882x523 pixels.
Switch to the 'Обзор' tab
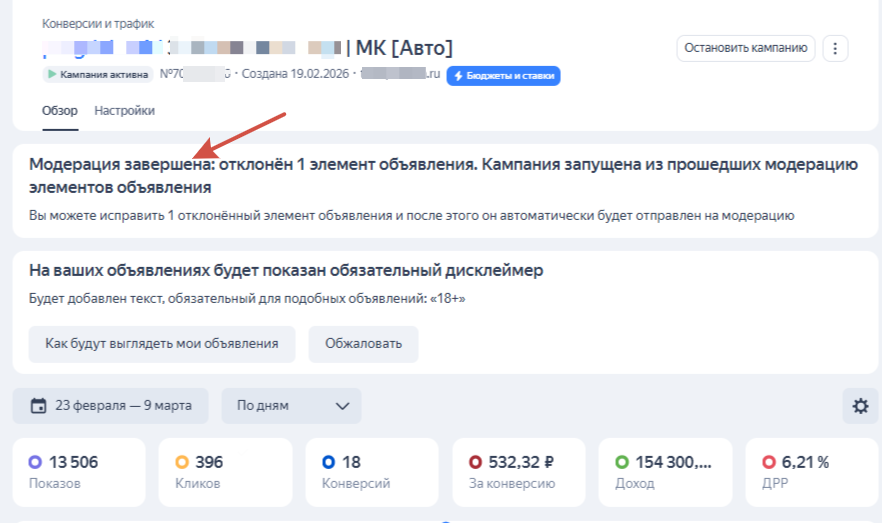click(x=59, y=111)
